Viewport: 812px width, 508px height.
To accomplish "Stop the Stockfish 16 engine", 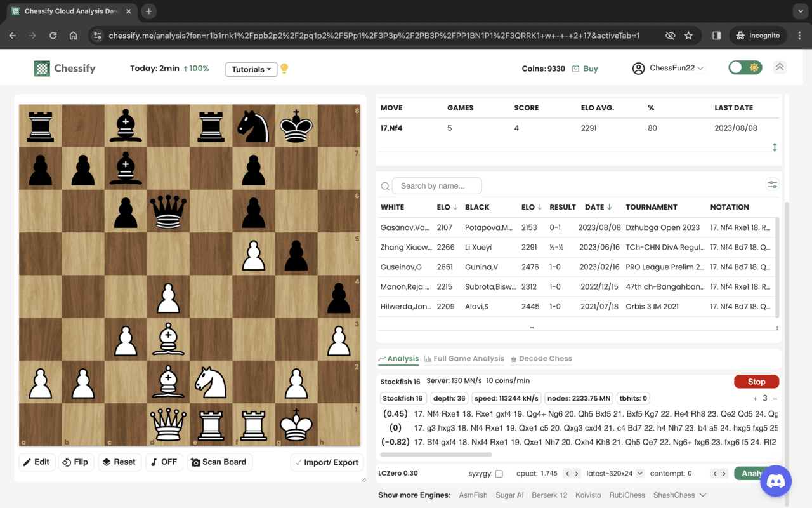I will click(x=756, y=382).
